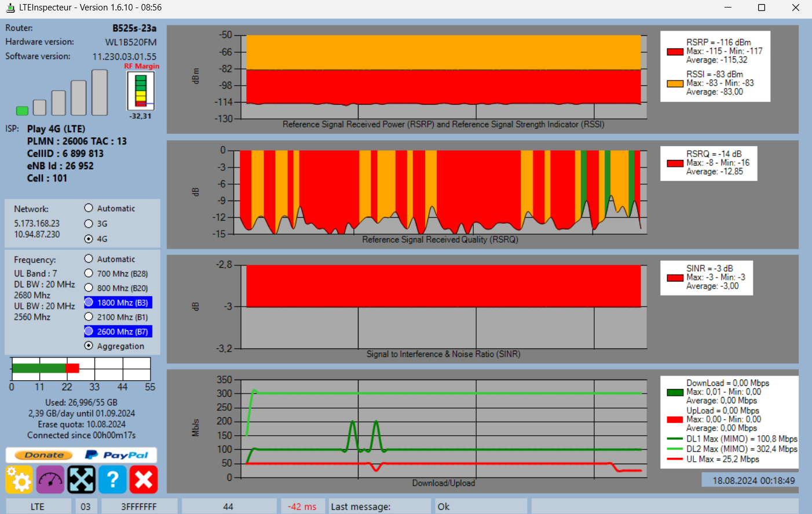
Task: Click the dark green DownLoad legend swatch
Action: click(x=675, y=392)
